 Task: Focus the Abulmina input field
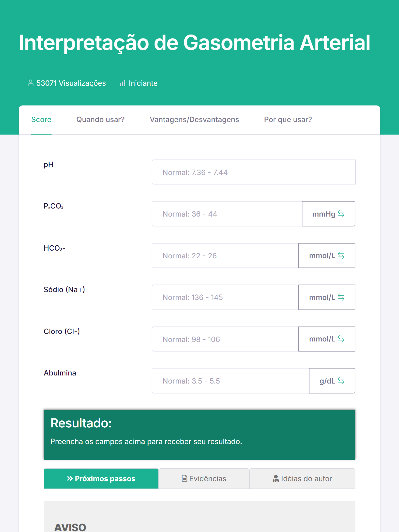click(230, 381)
